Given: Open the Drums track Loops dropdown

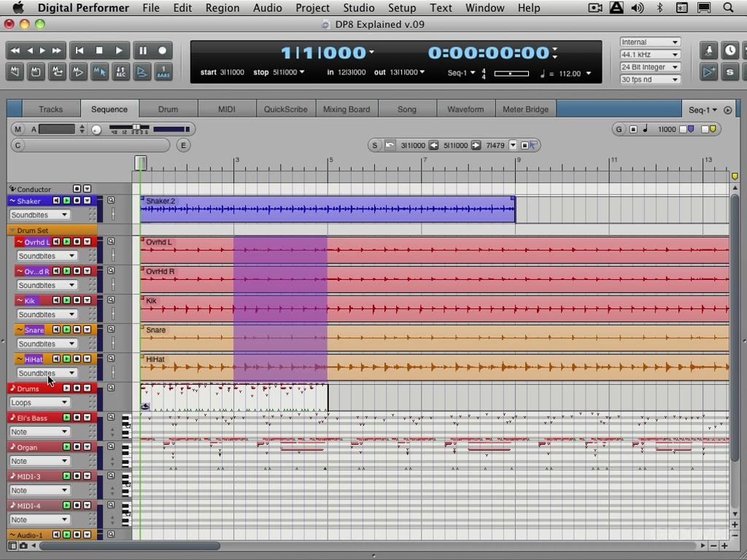Looking at the screenshot, I should (39, 402).
